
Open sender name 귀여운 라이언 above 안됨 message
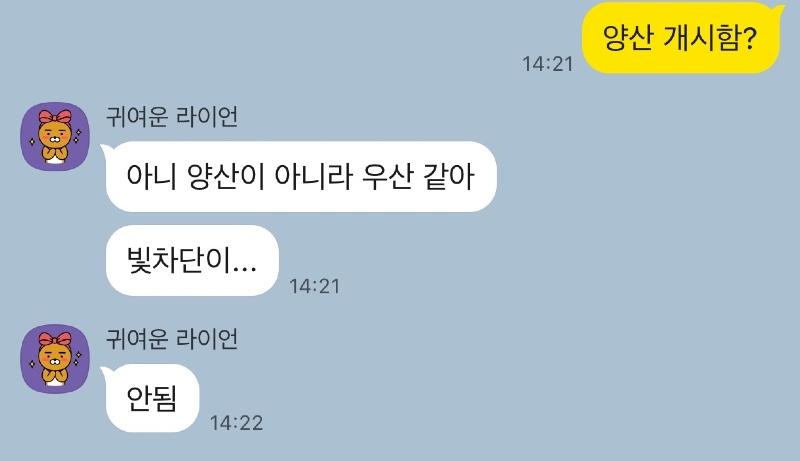pyautogui.click(x=172, y=339)
